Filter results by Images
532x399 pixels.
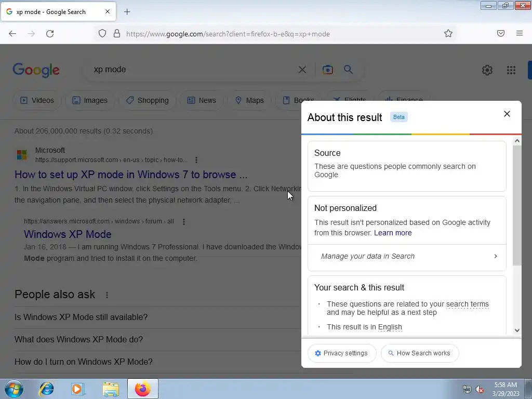click(90, 100)
